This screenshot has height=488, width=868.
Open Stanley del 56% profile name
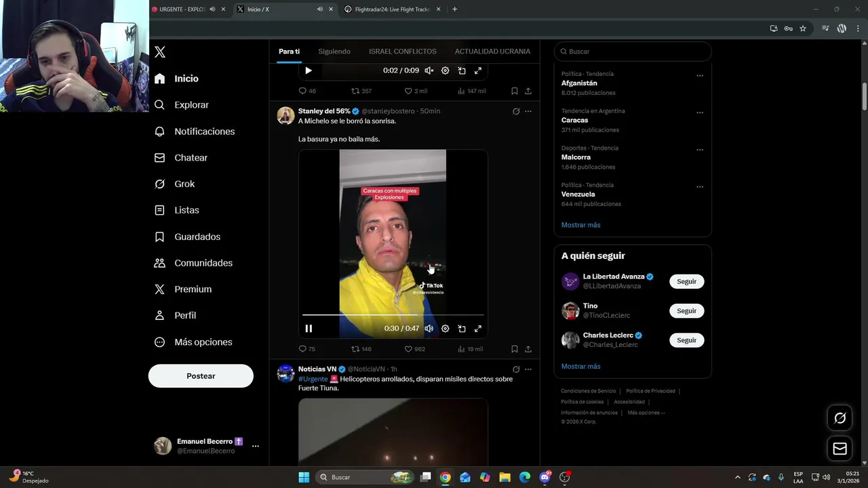pyautogui.click(x=324, y=111)
